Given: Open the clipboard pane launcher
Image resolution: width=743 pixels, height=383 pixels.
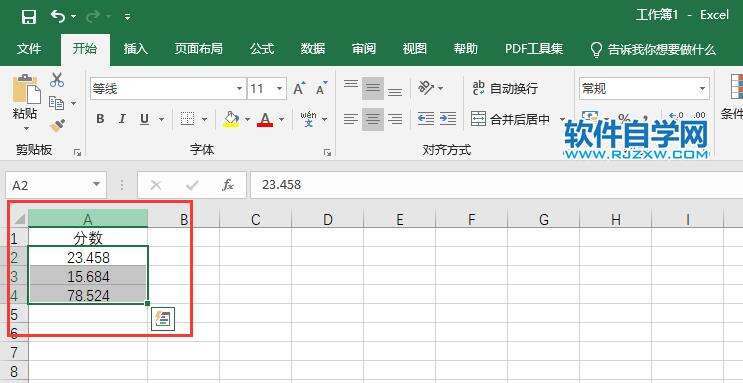Looking at the screenshot, I should (x=78, y=153).
